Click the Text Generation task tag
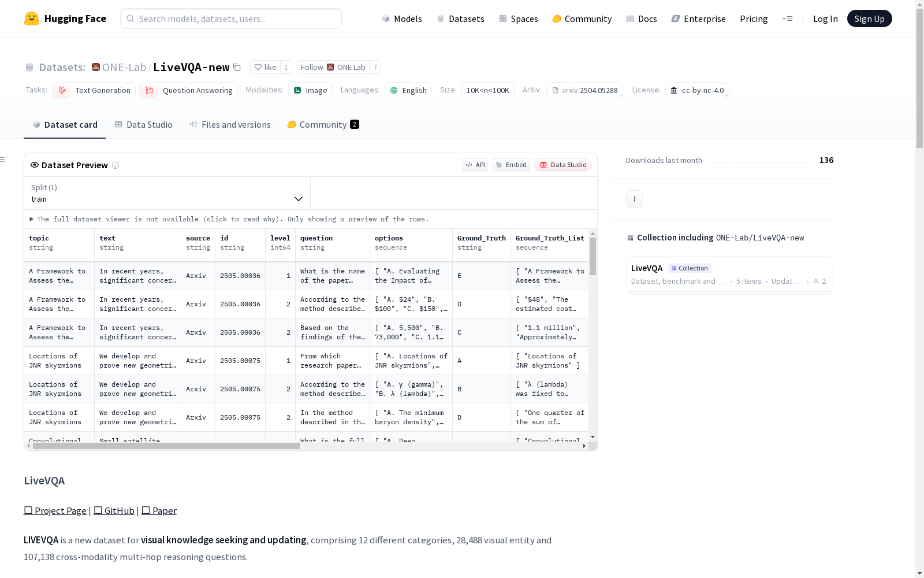This screenshot has width=924, height=578. (94, 90)
